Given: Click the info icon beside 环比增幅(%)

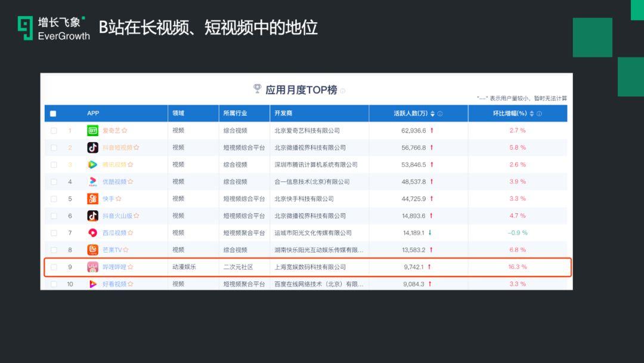Looking at the screenshot, I should pyautogui.click(x=539, y=113).
